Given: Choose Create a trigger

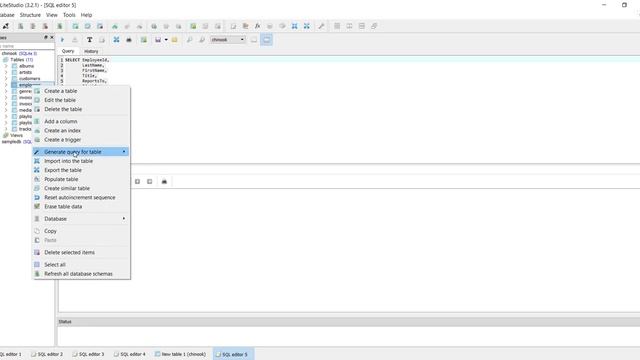Looking at the screenshot, I should coord(81,140).
